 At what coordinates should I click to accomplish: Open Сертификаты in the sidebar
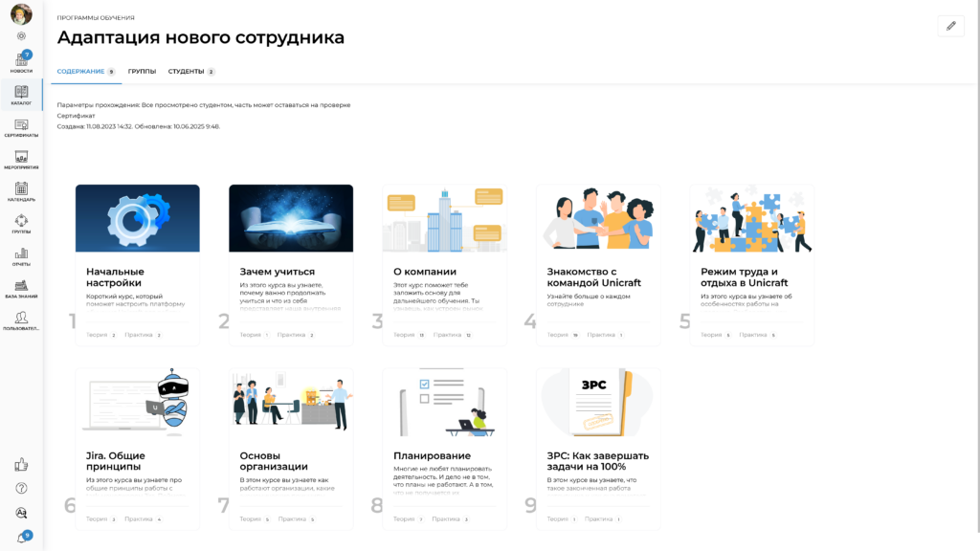pos(21,127)
